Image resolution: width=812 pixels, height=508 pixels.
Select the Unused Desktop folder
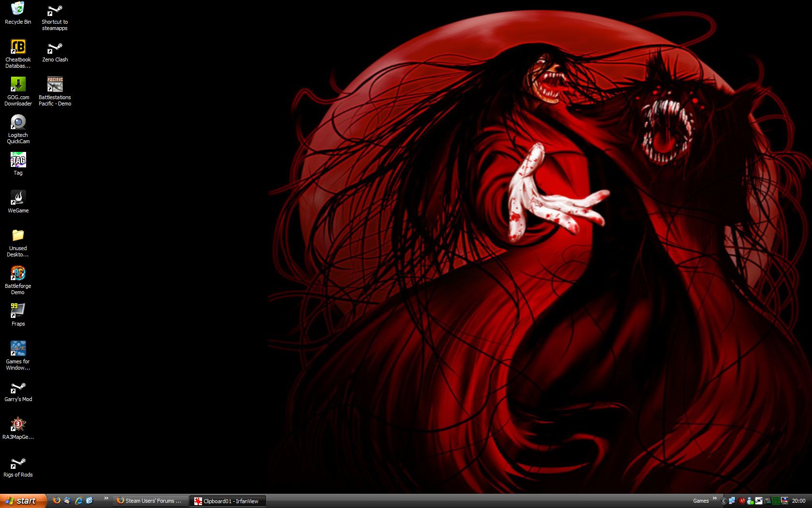point(18,242)
